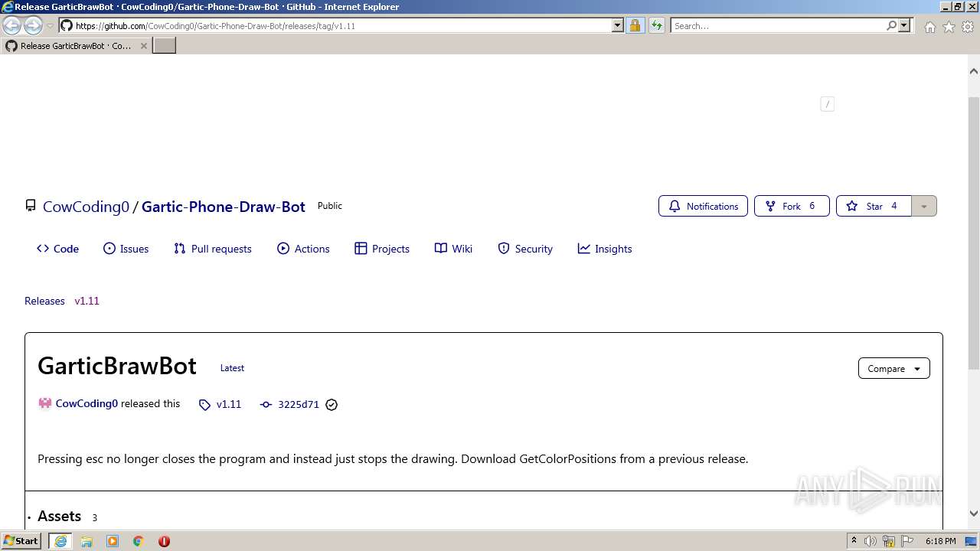Go forward using the browser forward arrow
Screen dimensions: 980x551
tap(33, 25)
